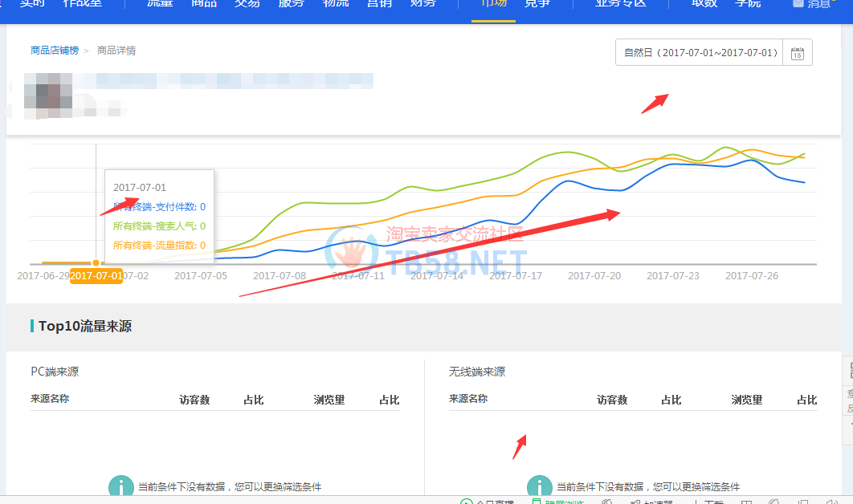Open the 竞争 navigation tab
This screenshot has width=853, height=504.
[x=537, y=4]
